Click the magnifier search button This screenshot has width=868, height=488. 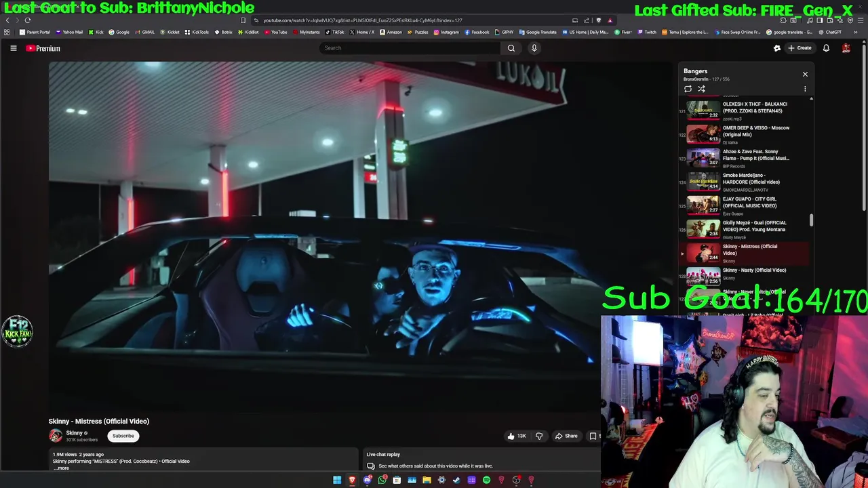coord(511,48)
